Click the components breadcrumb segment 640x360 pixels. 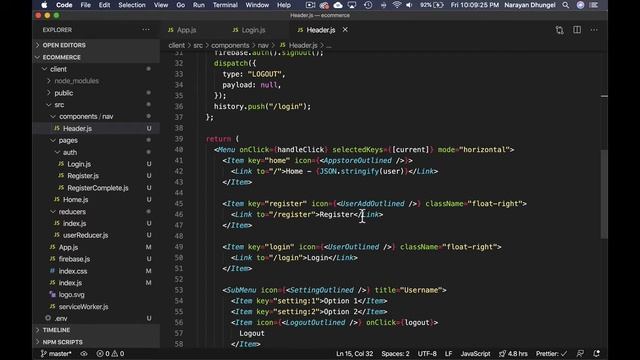230,45
